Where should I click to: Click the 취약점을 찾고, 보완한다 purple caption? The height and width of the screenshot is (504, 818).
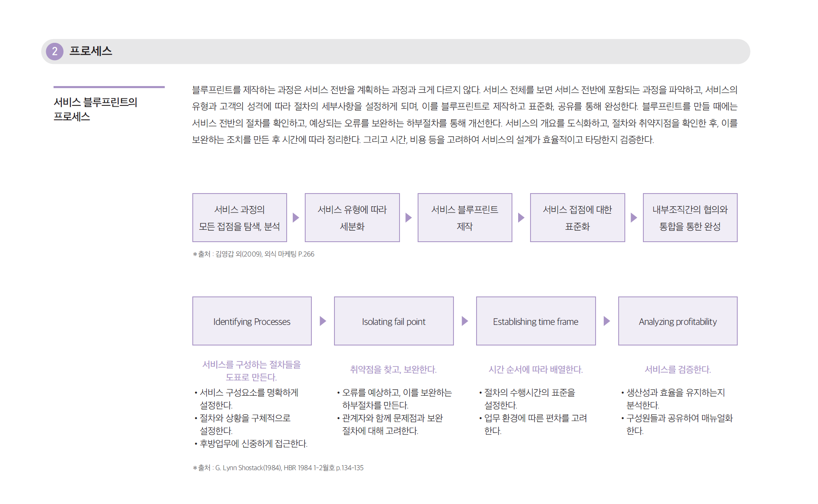click(x=393, y=369)
